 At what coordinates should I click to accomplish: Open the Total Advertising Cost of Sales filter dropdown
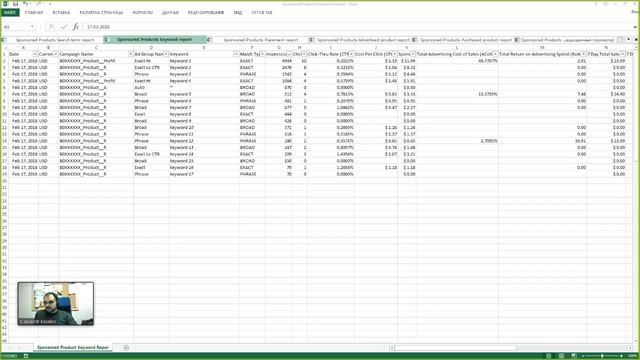[x=495, y=54]
